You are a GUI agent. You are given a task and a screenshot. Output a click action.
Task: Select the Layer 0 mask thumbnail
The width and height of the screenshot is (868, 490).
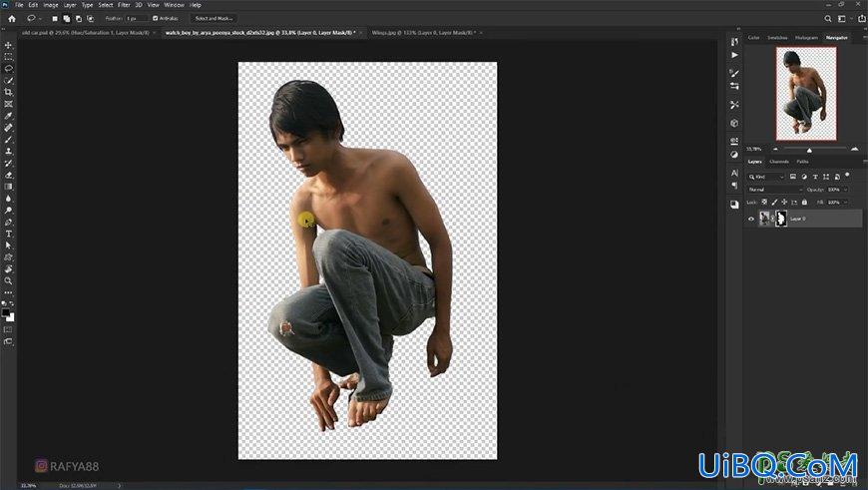(781, 219)
